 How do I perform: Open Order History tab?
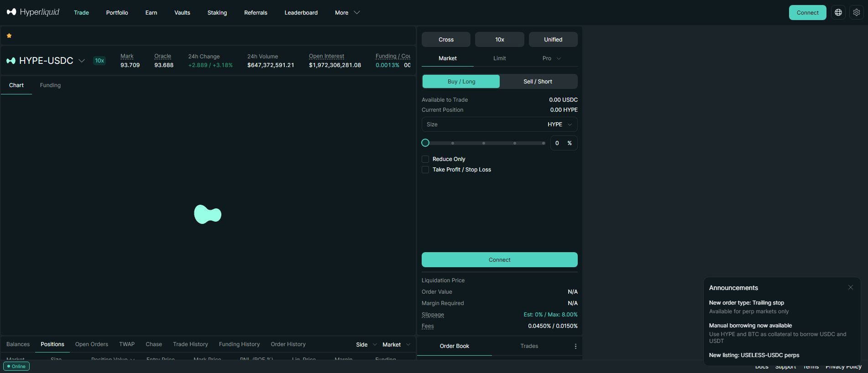(288, 344)
